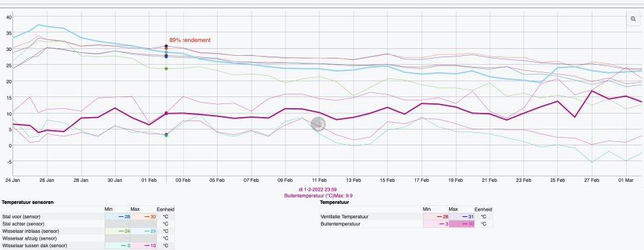Click the '01 Feb' x-axis label
The width and height of the screenshot is (644, 250).
149,180
